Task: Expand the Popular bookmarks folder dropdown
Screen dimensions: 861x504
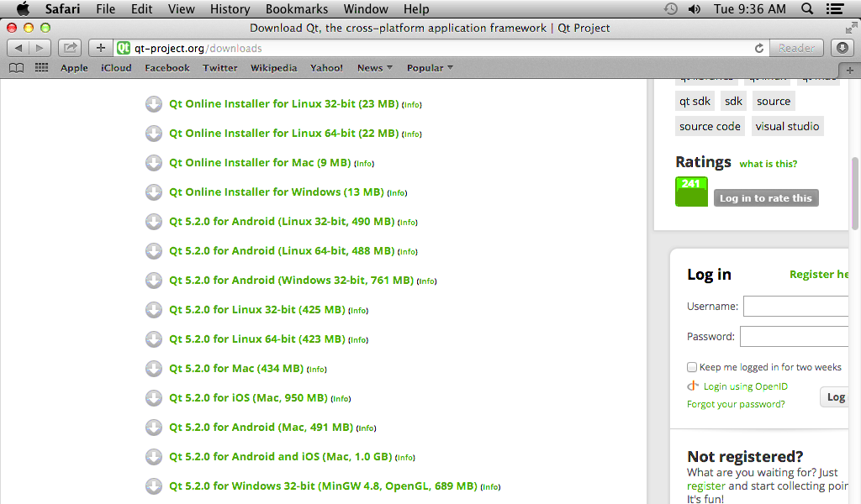Action: 430,68
